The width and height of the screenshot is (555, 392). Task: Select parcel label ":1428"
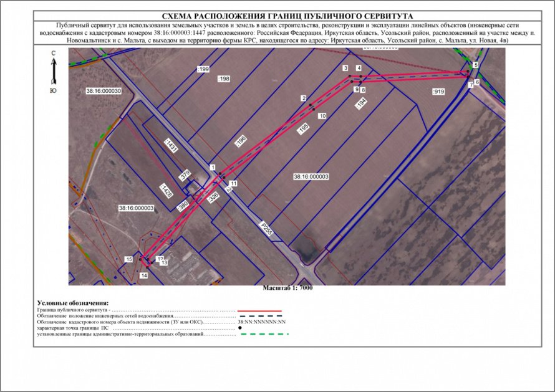click(x=166, y=191)
